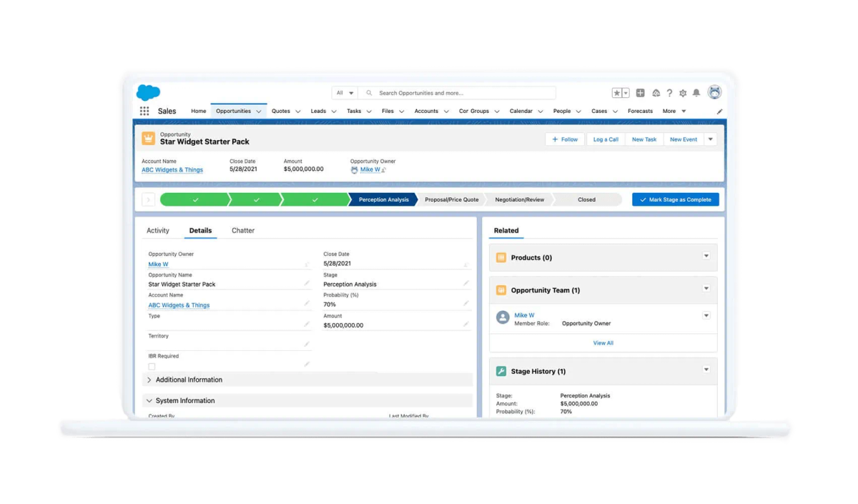This screenshot has width=858, height=504.
Task: Click the change owner icon beside Mike W
Action: 384,170
